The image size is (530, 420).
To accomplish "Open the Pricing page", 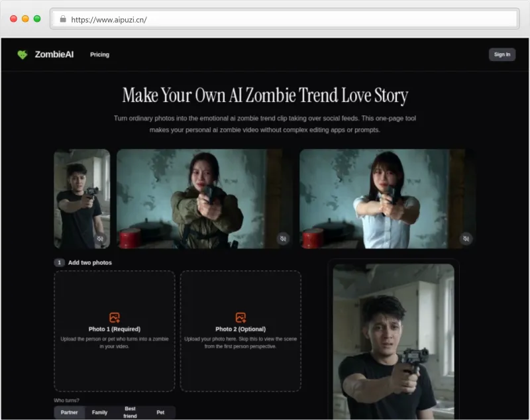I will click(100, 54).
